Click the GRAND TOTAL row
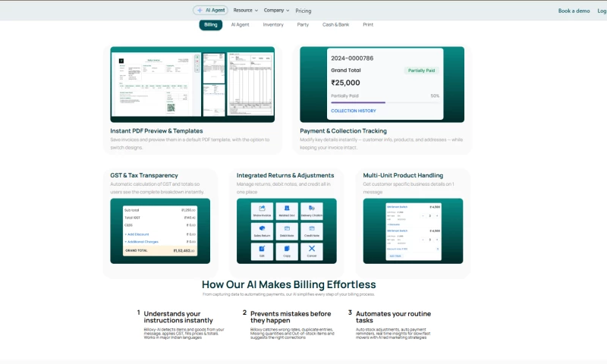Screen dimensions: 607x364 click(160, 251)
